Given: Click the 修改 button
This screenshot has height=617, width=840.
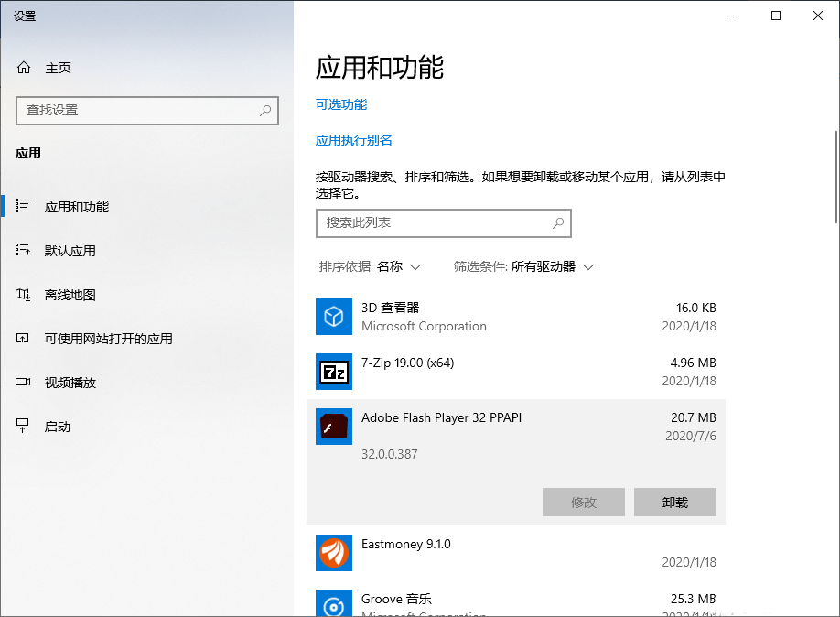Looking at the screenshot, I should click(583, 502).
